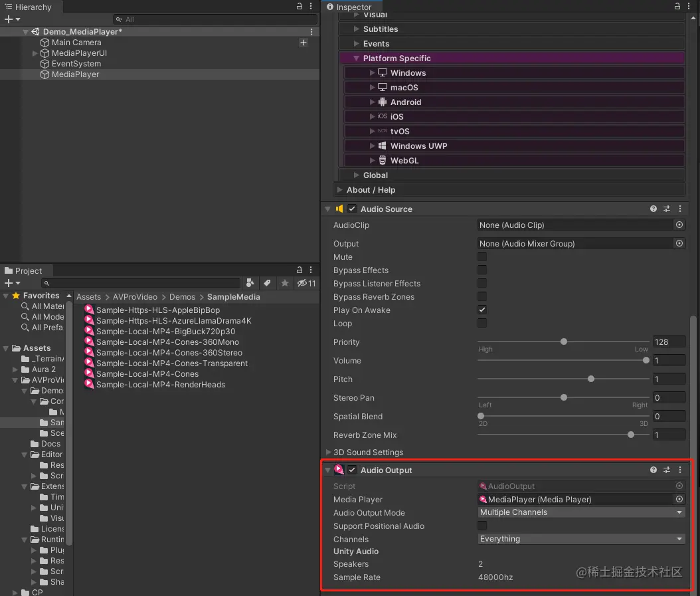This screenshot has width=700, height=596.
Task: Click the Hierarchy search field
Action: [x=215, y=19]
